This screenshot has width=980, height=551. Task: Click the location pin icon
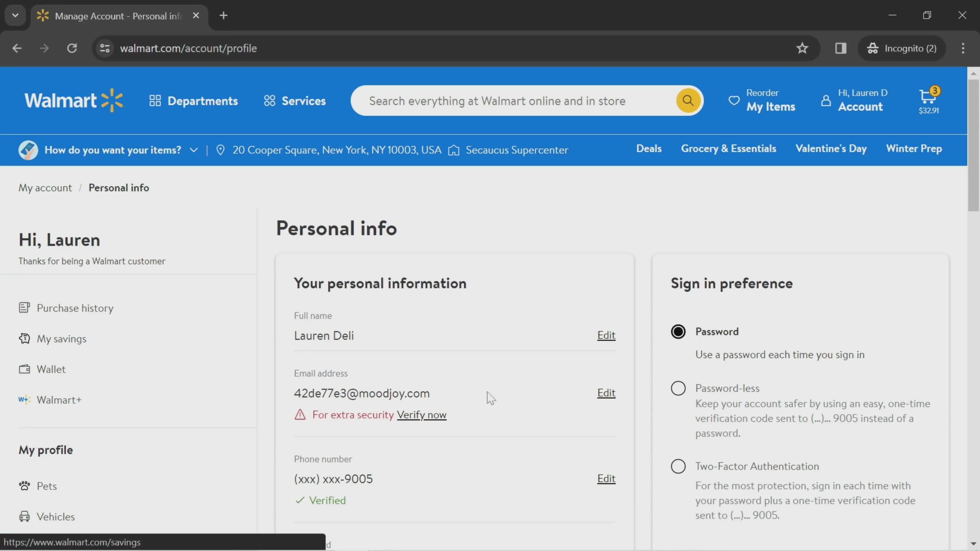[220, 150]
